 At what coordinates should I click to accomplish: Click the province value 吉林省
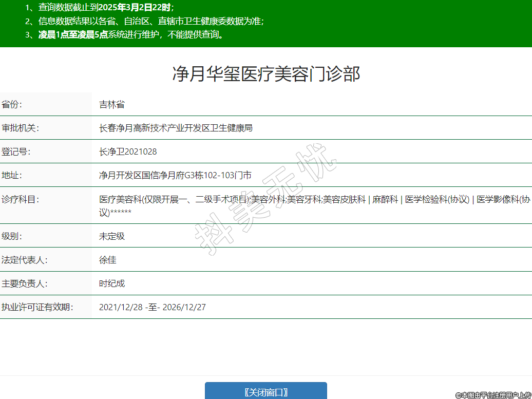112,105
